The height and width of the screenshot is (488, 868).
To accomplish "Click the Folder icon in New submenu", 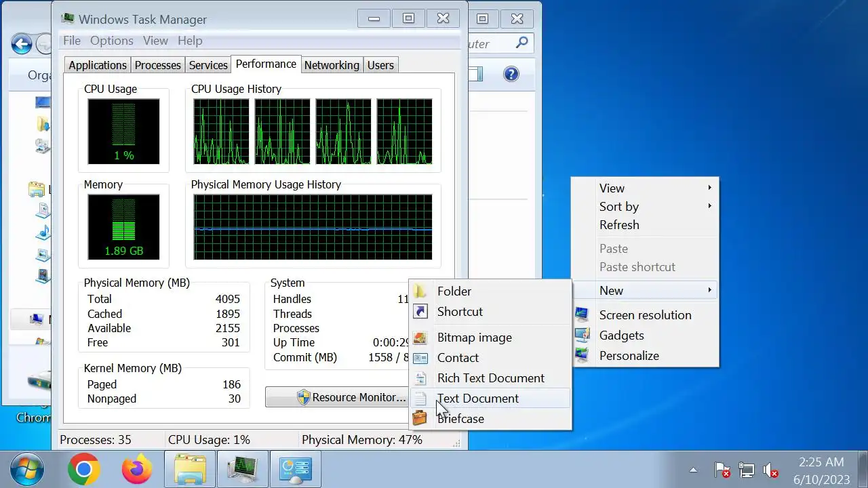I will [420, 291].
